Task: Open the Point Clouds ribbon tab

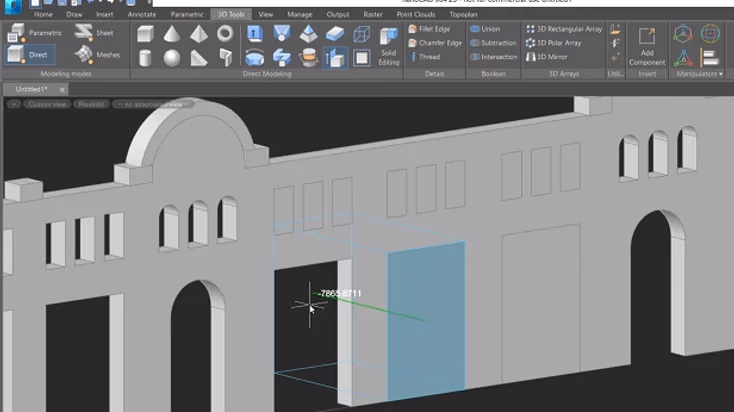Action: click(416, 15)
